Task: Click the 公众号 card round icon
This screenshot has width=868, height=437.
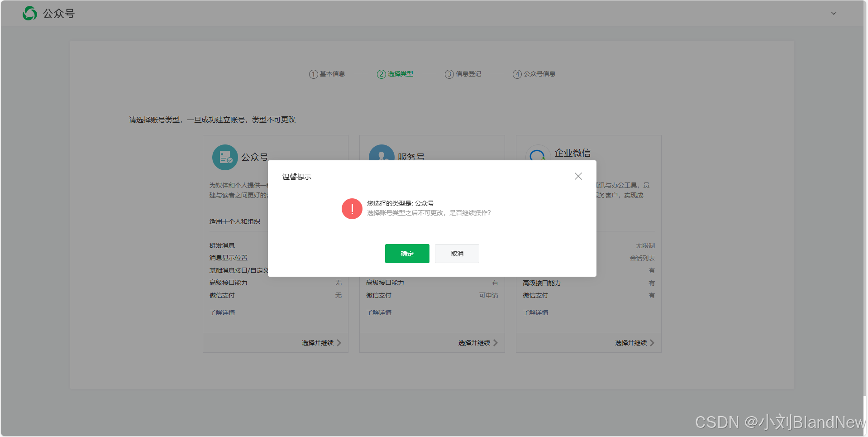Action: (225, 157)
